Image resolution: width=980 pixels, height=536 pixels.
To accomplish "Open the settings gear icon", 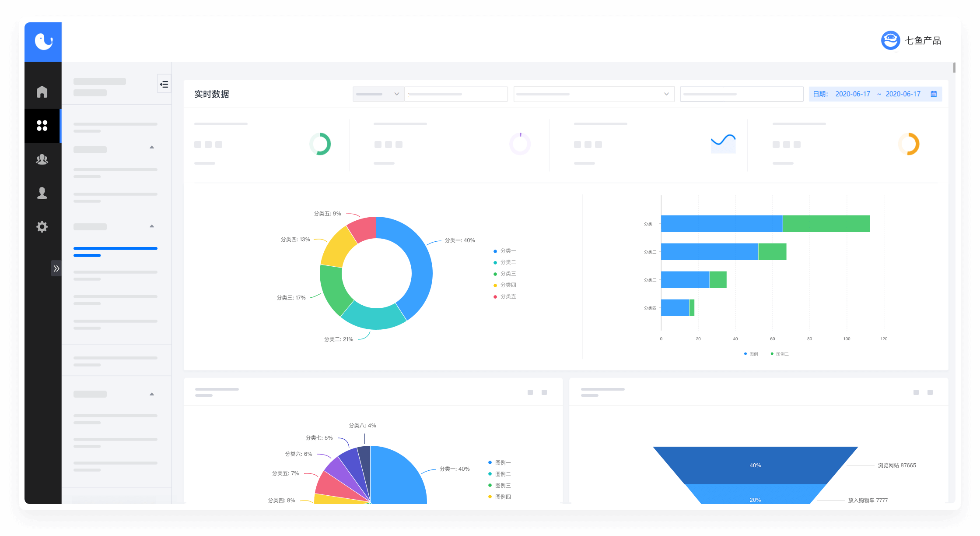I will point(42,227).
